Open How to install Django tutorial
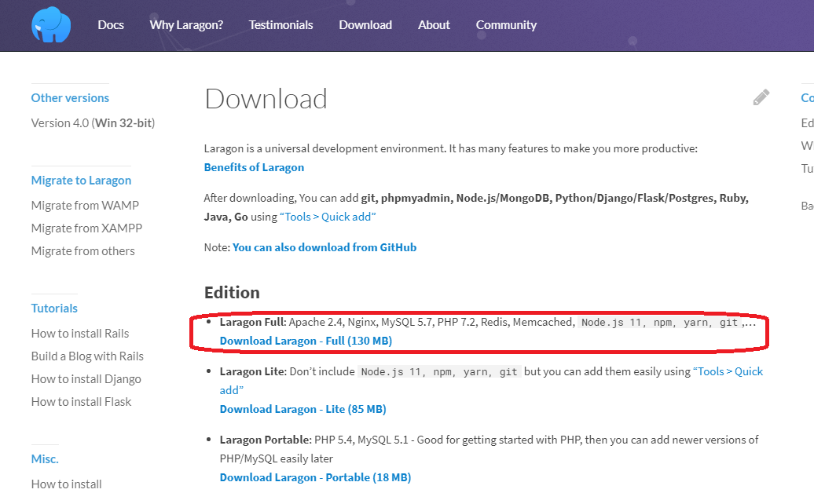 click(x=86, y=379)
